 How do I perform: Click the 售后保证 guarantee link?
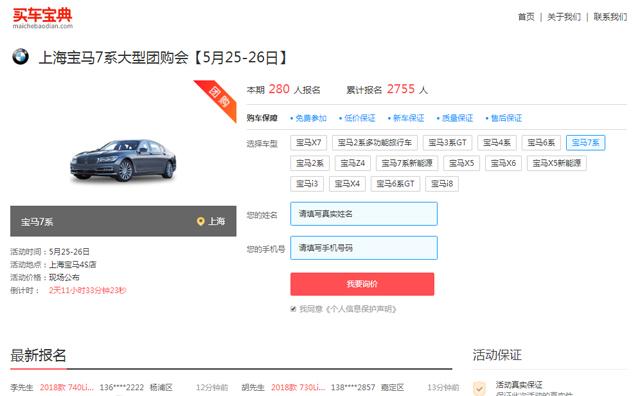506,118
